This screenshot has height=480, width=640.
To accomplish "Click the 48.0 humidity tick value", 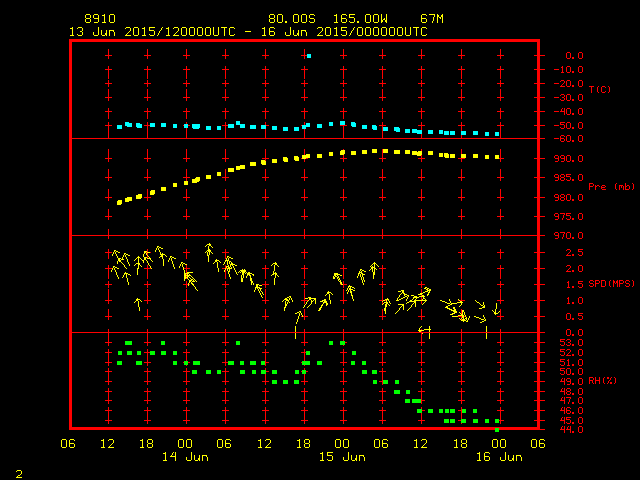I will pyautogui.click(x=571, y=392).
